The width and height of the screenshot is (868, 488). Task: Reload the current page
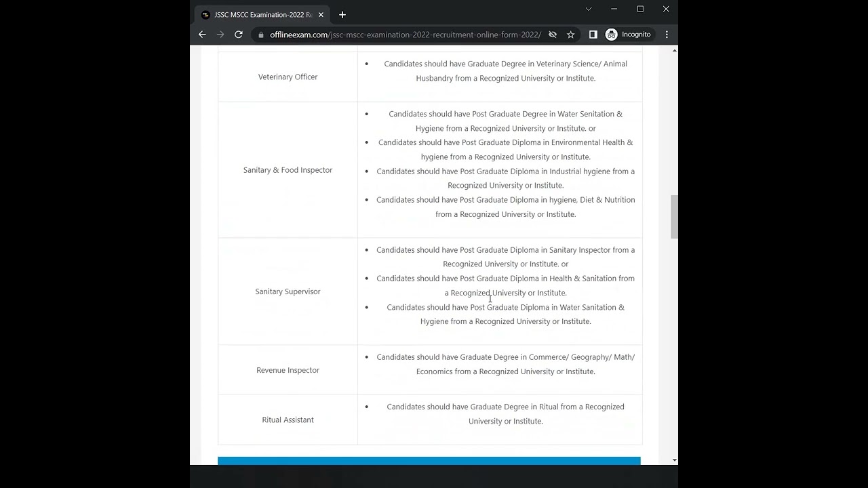239,35
